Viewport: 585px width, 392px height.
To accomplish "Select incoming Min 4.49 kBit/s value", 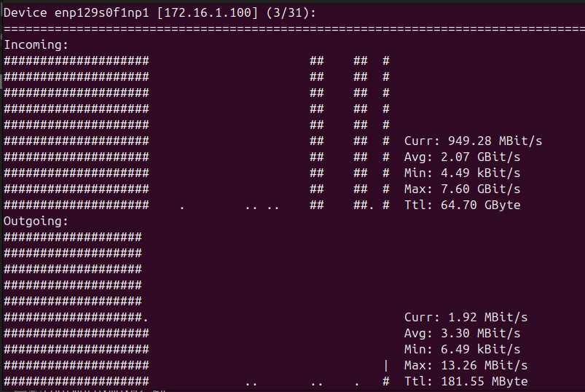I will point(480,173).
